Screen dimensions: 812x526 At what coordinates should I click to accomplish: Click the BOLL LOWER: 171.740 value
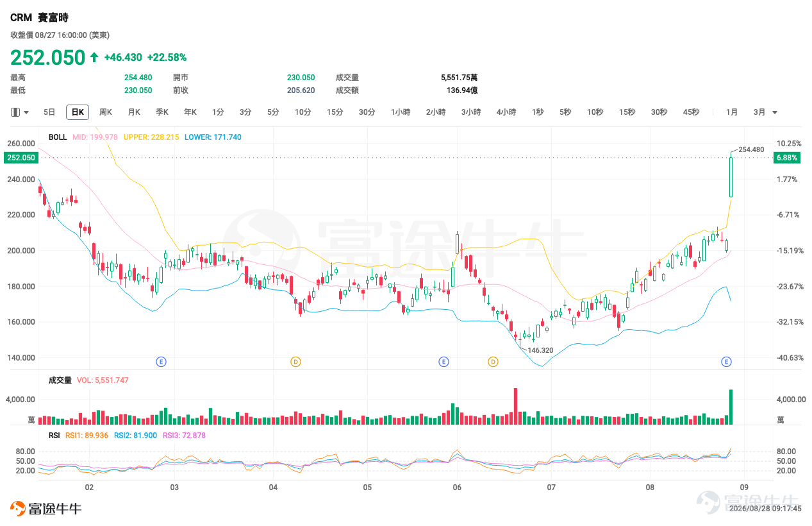213,137
